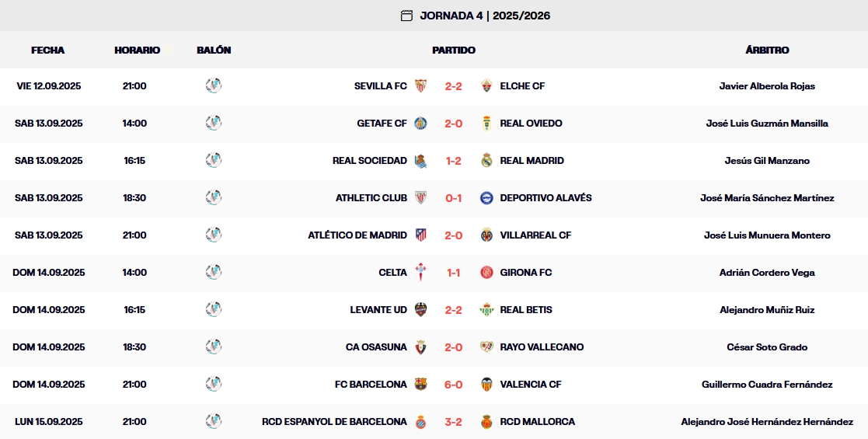Click the calendar icon beside Jornada 4
The image size is (868, 439).
pyautogui.click(x=406, y=16)
